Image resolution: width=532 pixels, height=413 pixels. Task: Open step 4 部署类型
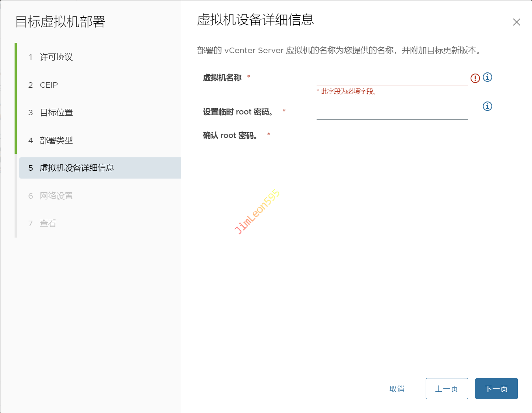[56, 140]
